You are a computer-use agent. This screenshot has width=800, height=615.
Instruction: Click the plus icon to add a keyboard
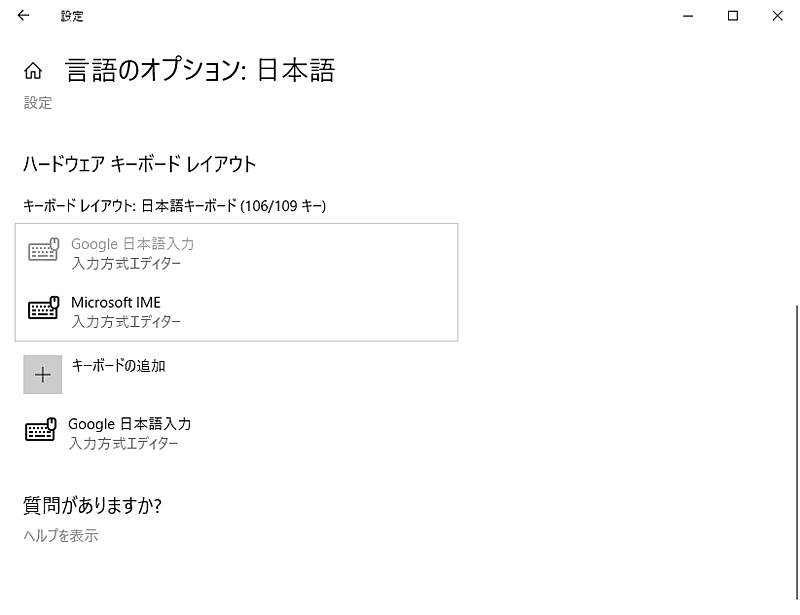pos(42,373)
